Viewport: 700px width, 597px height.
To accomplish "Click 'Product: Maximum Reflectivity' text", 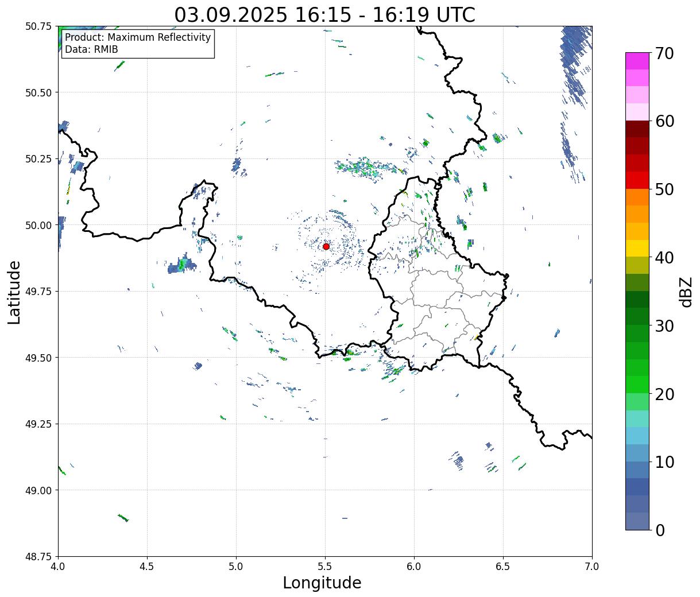I will [138, 37].
